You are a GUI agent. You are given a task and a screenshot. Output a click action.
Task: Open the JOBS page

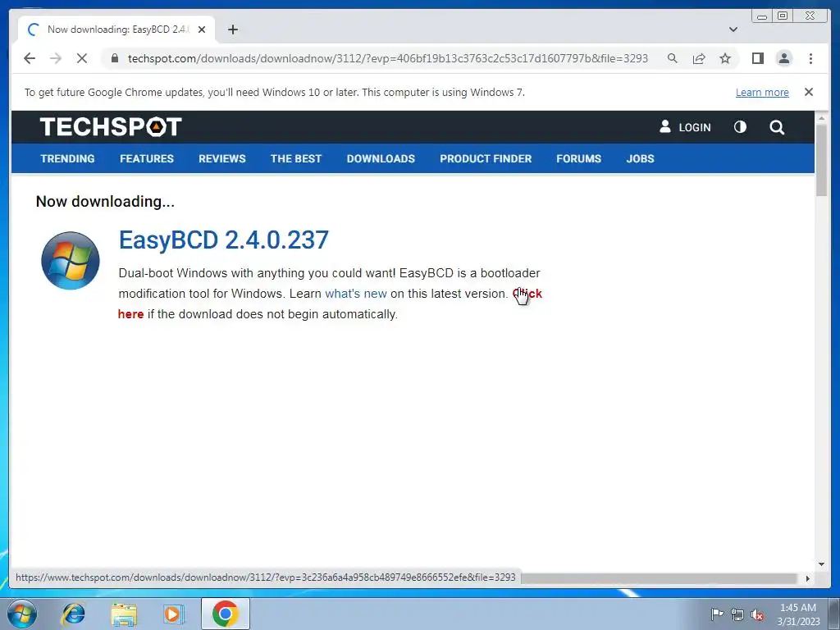pos(640,158)
